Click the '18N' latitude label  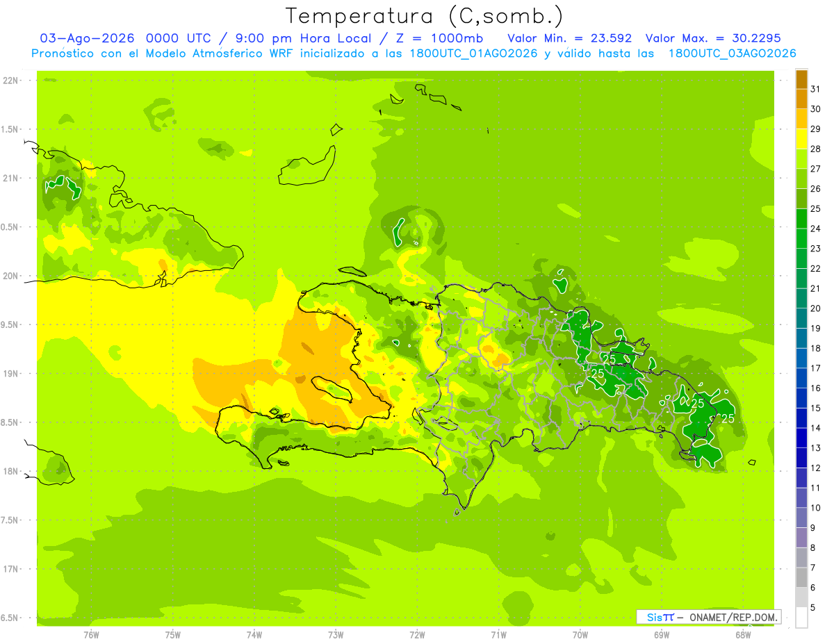(x=10, y=472)
